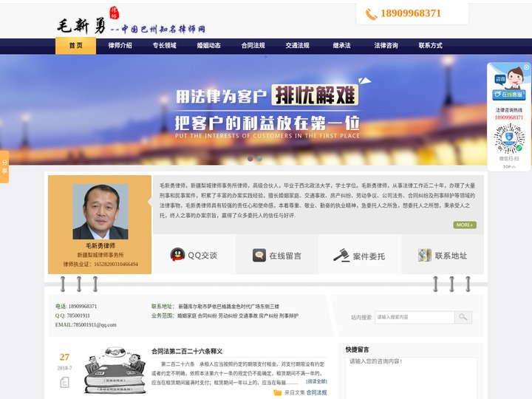Viewport: 532px width, 399px height.
Task: Click 阅读全部 read-all link
Action: [316, 381]
